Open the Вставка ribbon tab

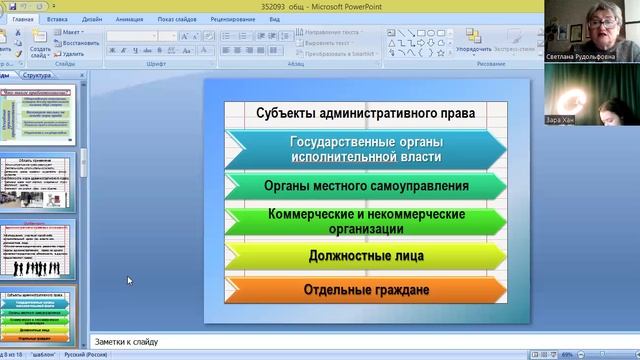(x=57, y=19)
